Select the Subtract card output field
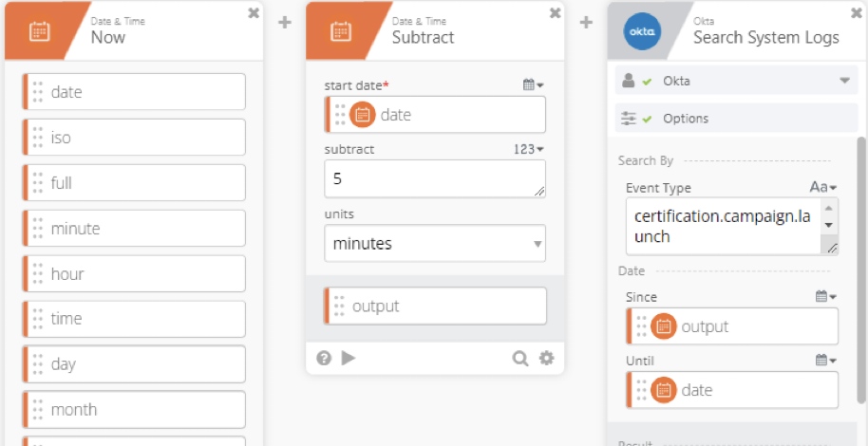This screenshot has height=446, width=868. [435, 306]
